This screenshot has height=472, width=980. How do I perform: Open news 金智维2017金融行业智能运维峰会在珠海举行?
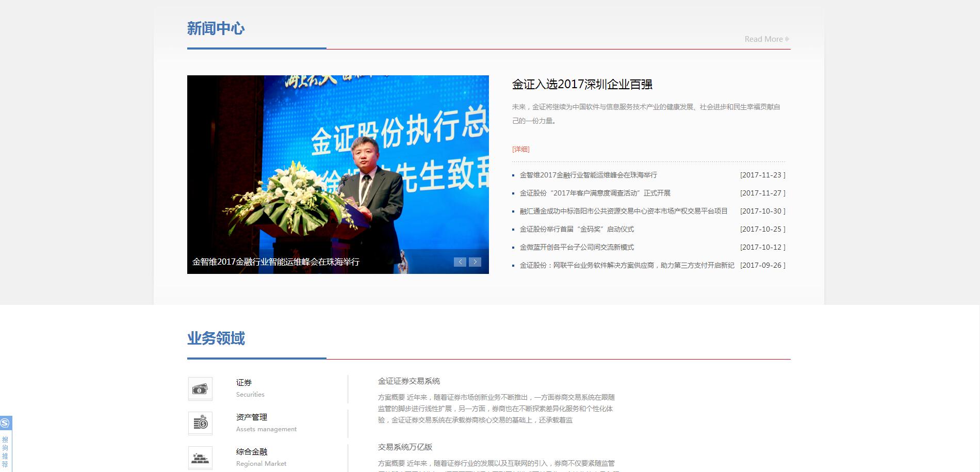(x=588, y=175)
